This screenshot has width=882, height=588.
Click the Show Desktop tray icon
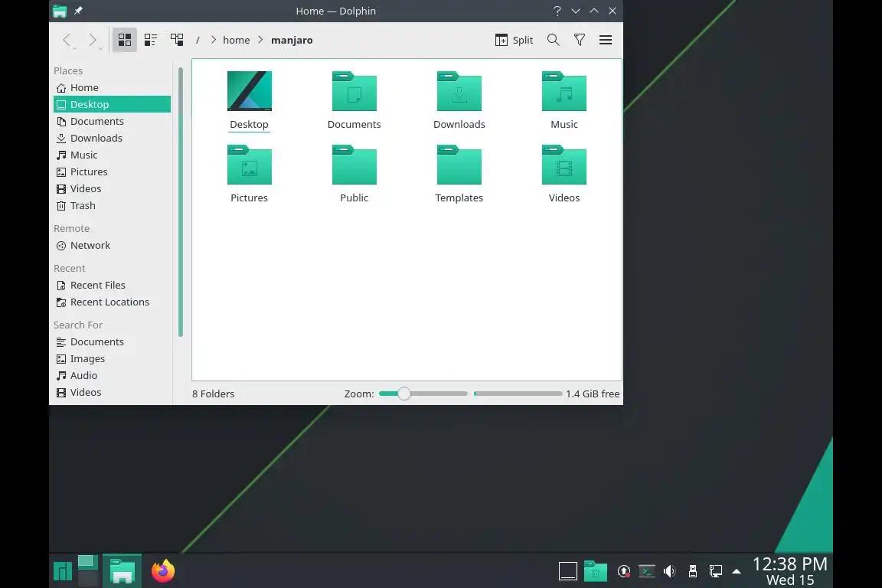coord(567,571)
